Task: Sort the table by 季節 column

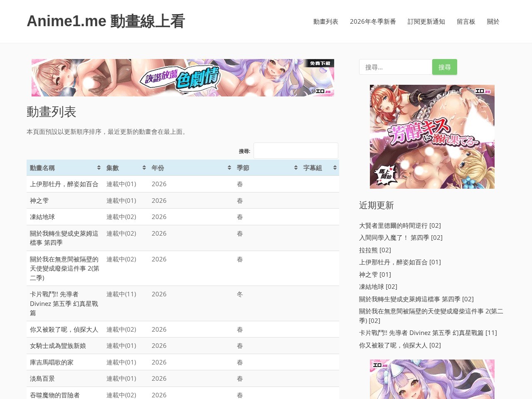Action: coord(264,168)
